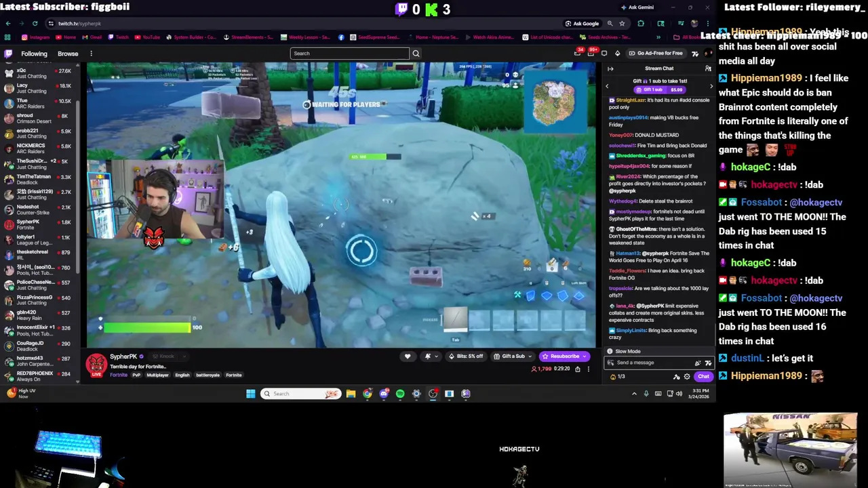Open chat settings gear icon
This screenshot has height=488, width=868.
point(686,377)
